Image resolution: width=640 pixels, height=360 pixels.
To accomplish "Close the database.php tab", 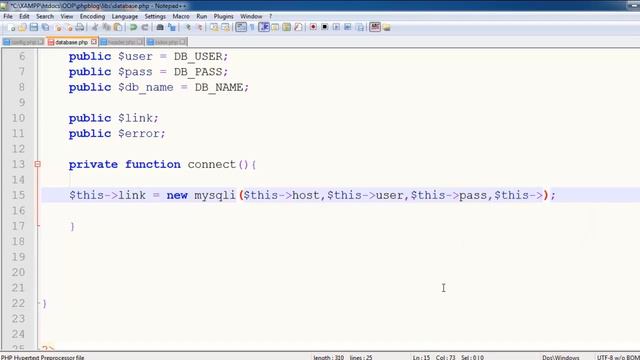I will tap(94, 42).
